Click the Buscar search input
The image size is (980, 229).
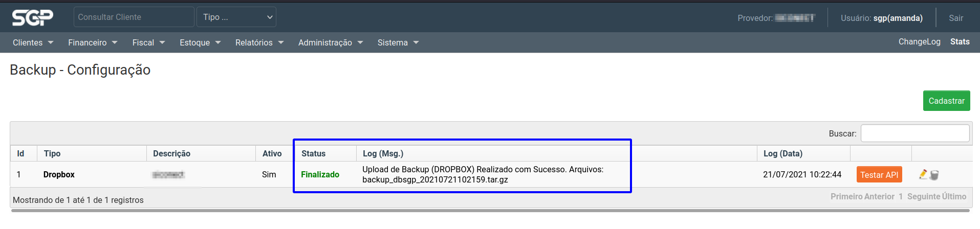coord(914,133)
